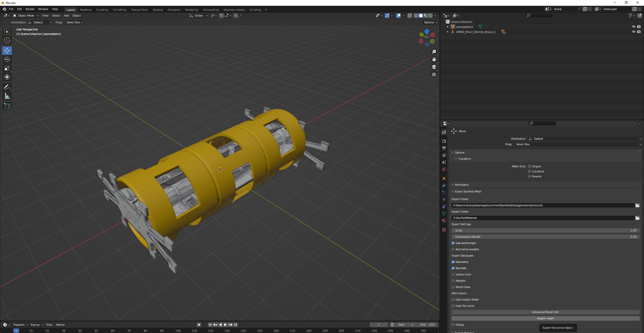
Task: Select the Scale tool
Action: pyautogui.click(x=7, y=68)
